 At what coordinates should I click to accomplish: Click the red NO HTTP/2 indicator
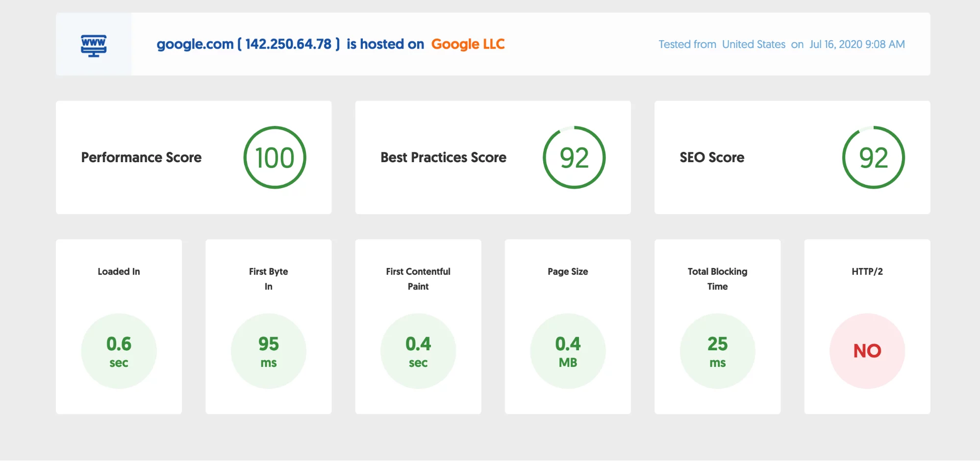coord(867,351)
